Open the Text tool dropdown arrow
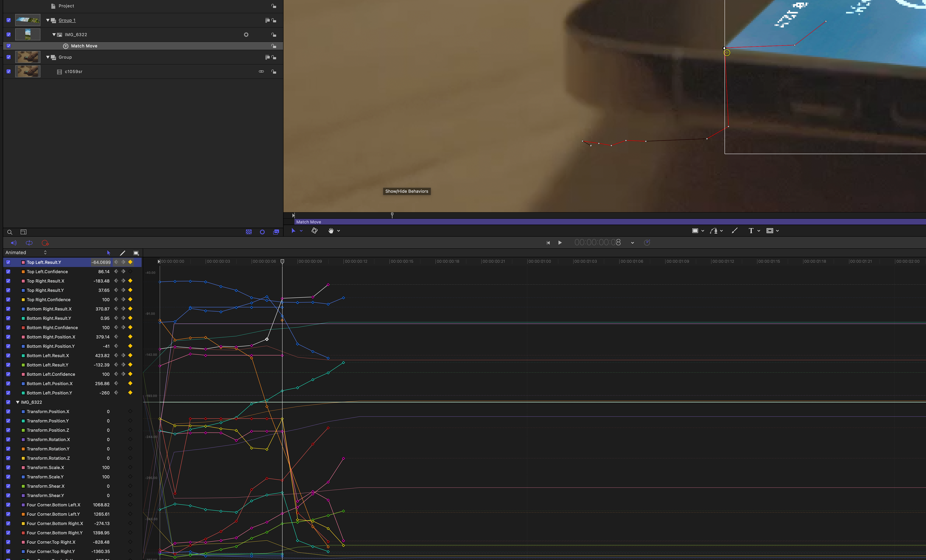 pyautogui.click(x=759, y=231)
